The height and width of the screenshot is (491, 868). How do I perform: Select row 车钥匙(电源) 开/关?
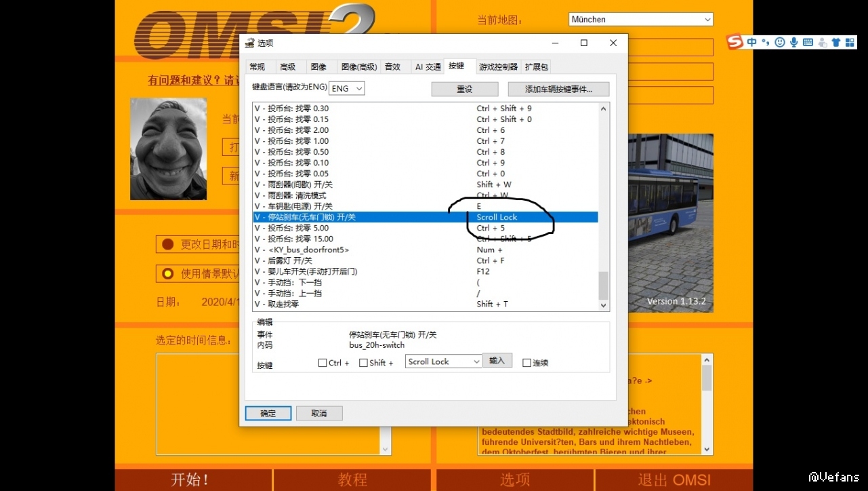(426, 206)
